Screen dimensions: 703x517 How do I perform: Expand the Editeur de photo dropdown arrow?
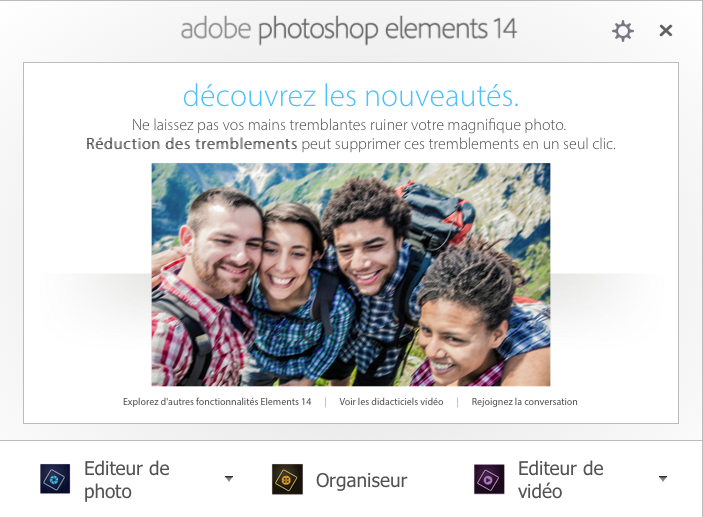coord(229,478)
